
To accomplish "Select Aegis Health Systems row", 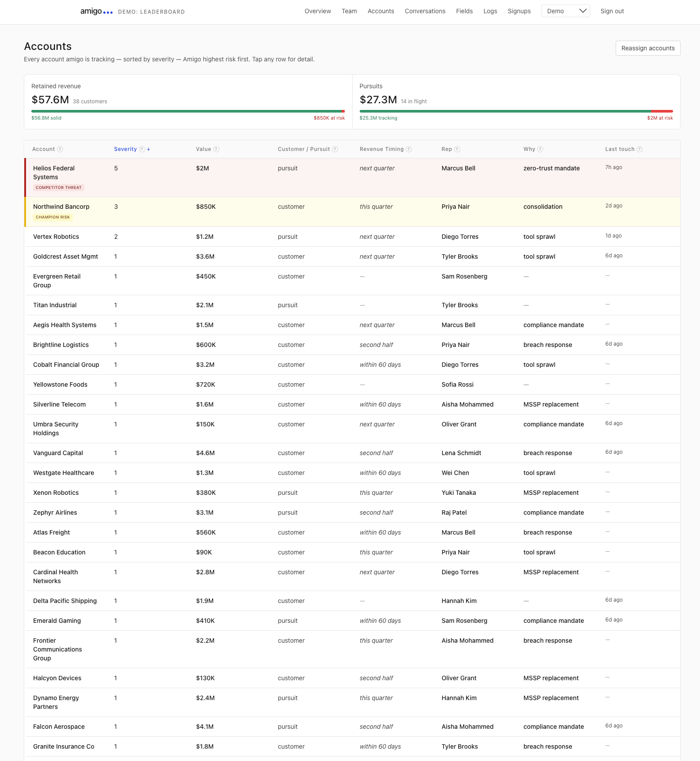I will (352, 325).
